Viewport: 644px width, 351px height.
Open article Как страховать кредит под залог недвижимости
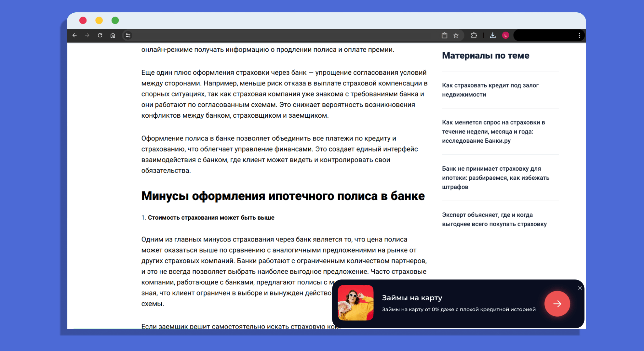click(x=490, y=90)
